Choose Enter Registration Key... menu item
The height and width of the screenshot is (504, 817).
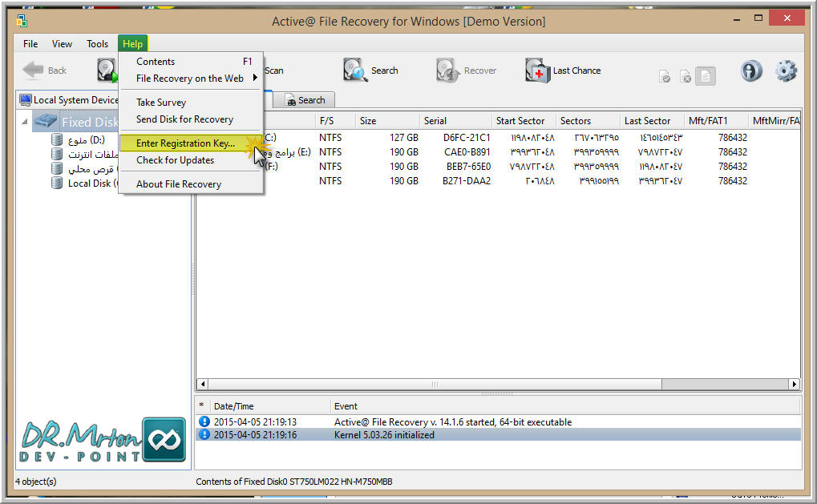192,143
